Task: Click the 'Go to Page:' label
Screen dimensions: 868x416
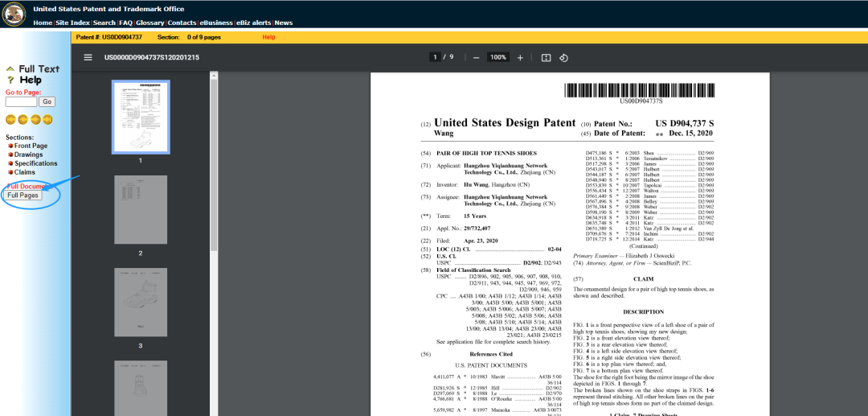Action: [x=23, y=93]
